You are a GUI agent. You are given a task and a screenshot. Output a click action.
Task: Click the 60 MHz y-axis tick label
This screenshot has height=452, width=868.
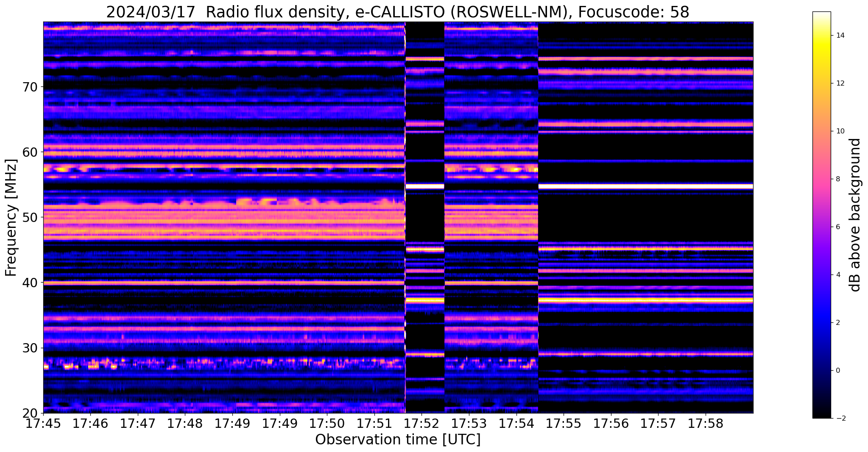point(31,152)
